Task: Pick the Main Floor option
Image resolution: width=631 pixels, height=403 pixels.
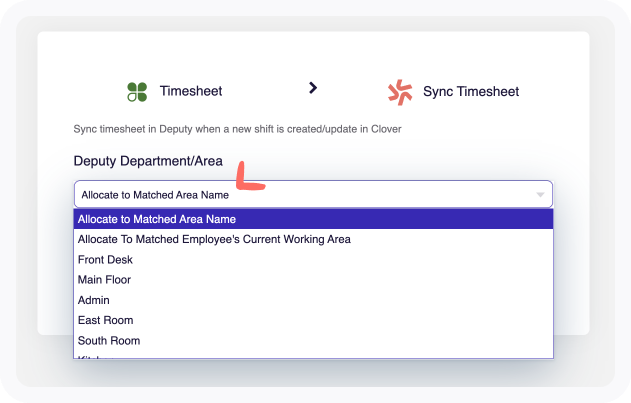Action: click(x=313, y=280)
